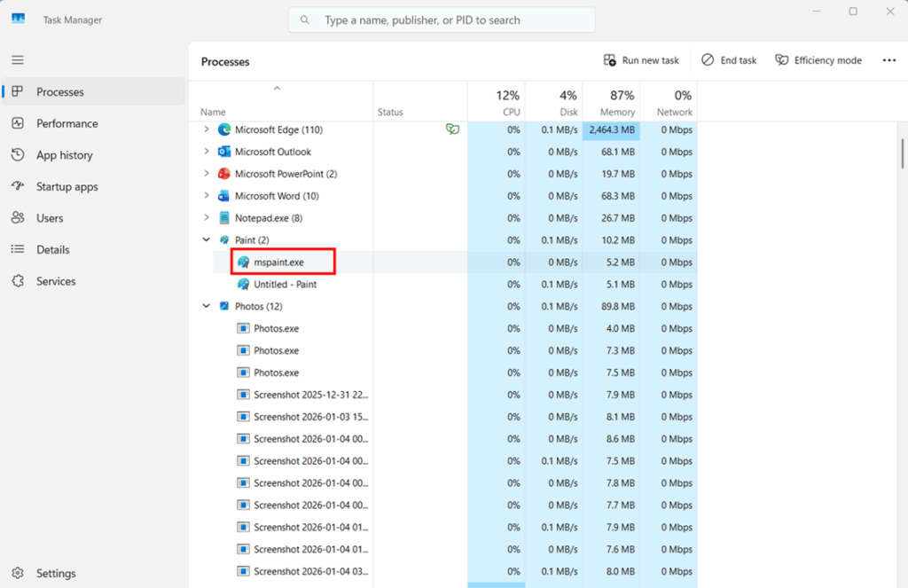Select the Notepad.exe (8) row

pos(443,218)
